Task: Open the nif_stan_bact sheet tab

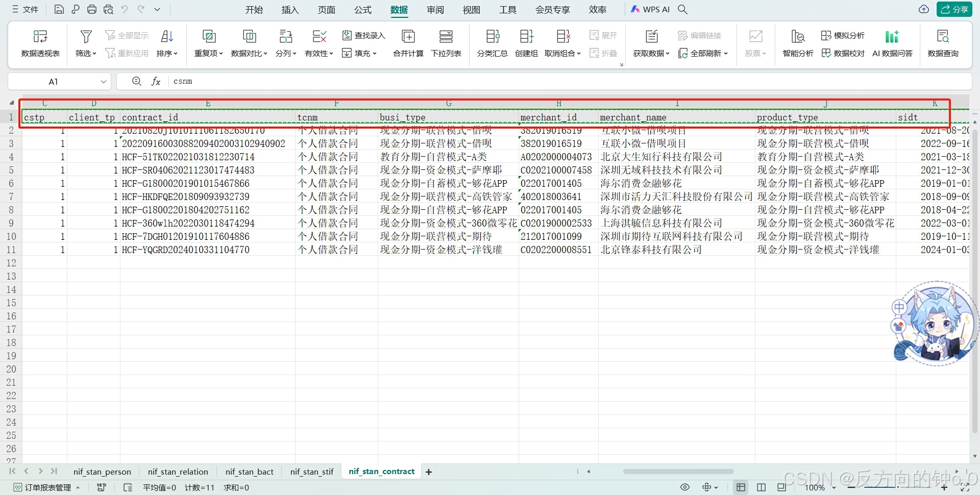Action: tap(250, 472)
